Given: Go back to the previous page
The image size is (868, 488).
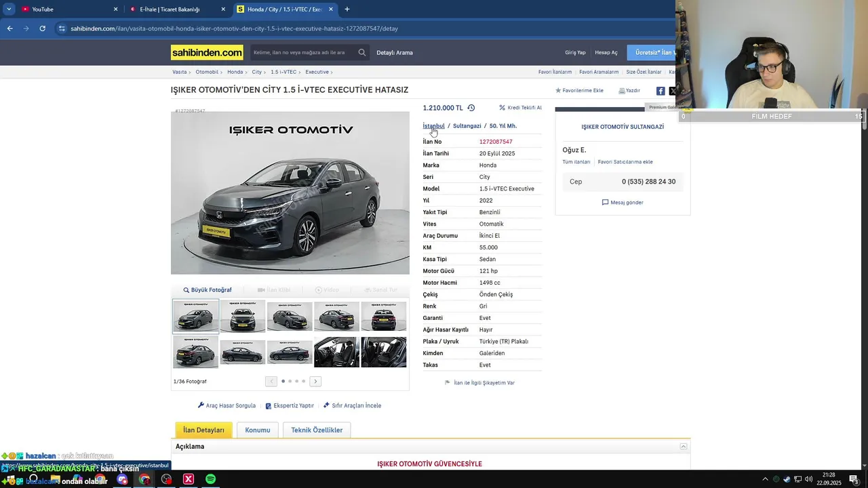Looking at the screenshot, I should tap(9, 28).
